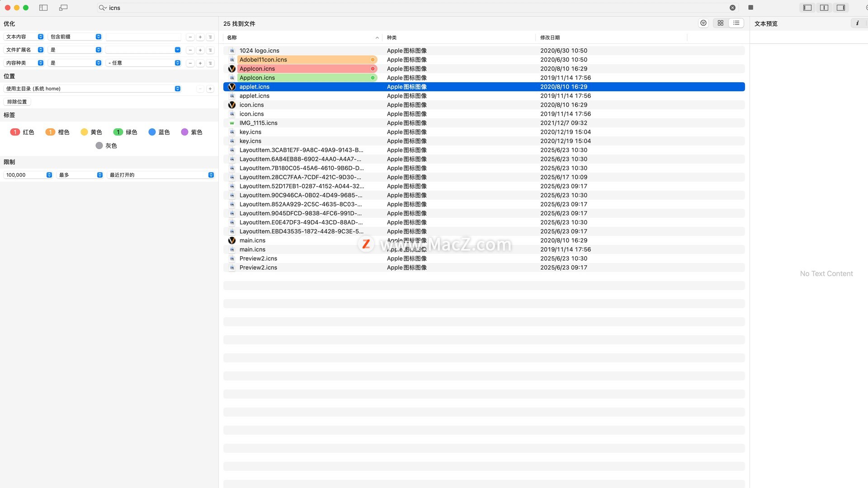Click the 排除位置 button

[x=17, y=102]
